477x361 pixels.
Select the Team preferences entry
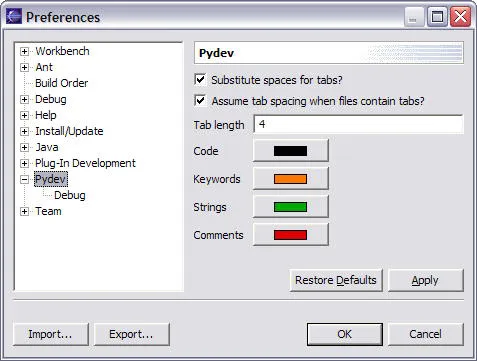[x=48, y=211]
